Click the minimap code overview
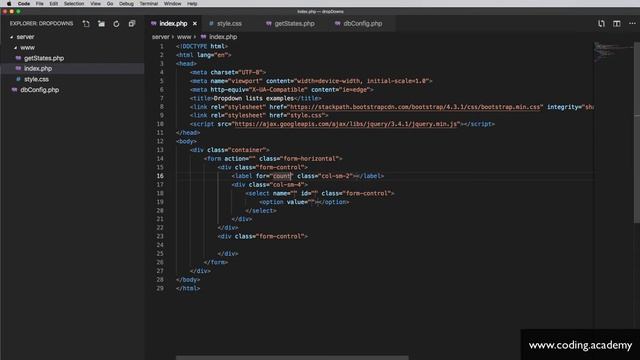640x360 pixels. coord(613,52)
